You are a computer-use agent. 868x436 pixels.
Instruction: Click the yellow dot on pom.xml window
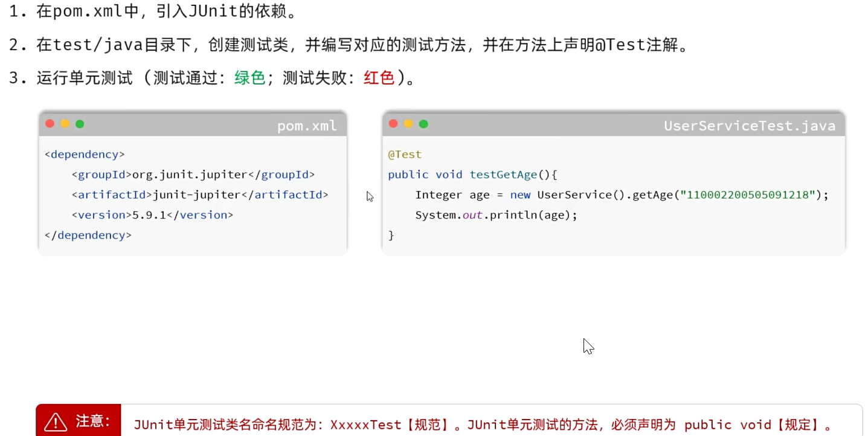(65, 124)
